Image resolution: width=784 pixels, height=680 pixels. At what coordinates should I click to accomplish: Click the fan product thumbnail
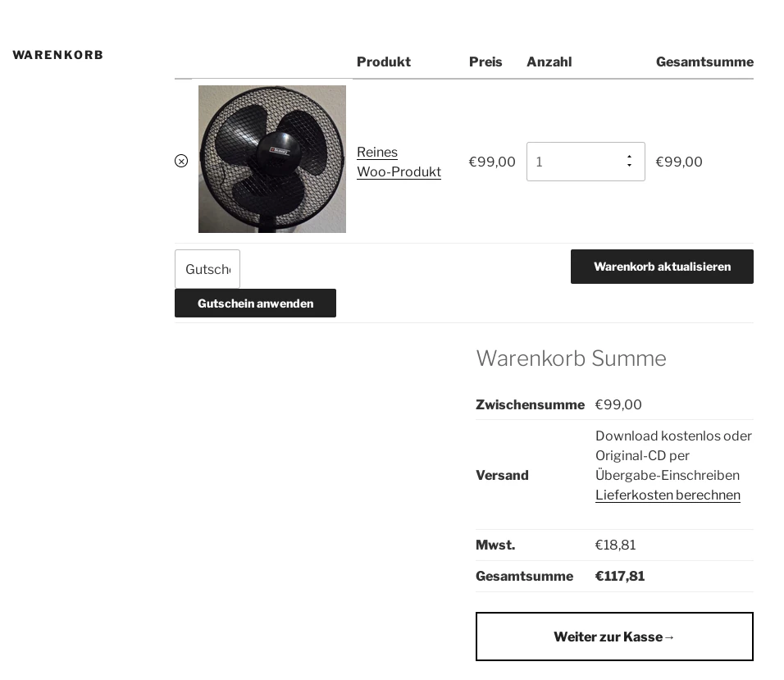pos(272,159)
